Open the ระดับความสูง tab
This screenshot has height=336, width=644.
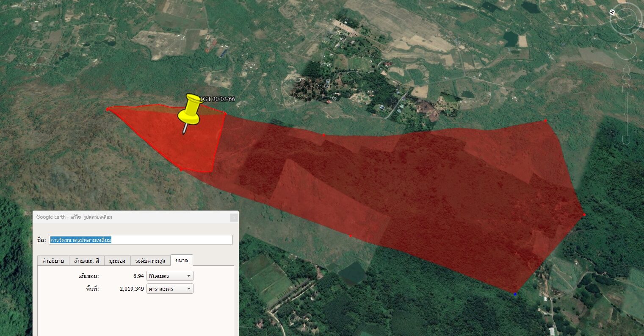[150, 261]
